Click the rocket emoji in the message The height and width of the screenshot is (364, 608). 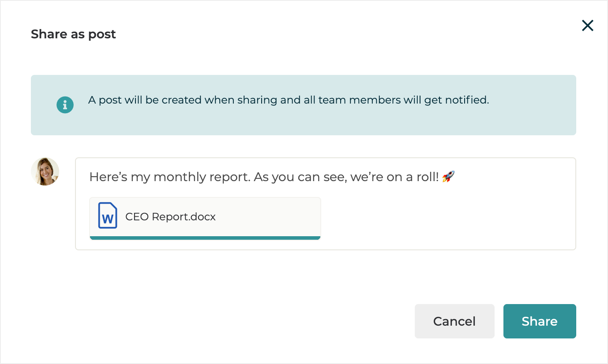(448, 177)
